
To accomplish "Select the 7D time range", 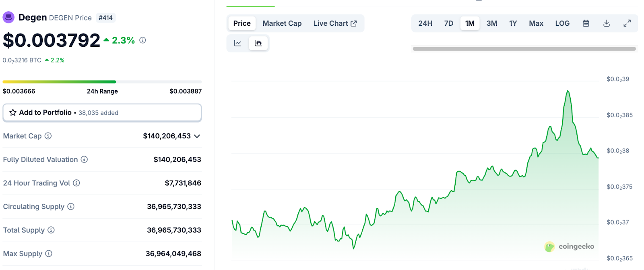I will coord(449,23).
